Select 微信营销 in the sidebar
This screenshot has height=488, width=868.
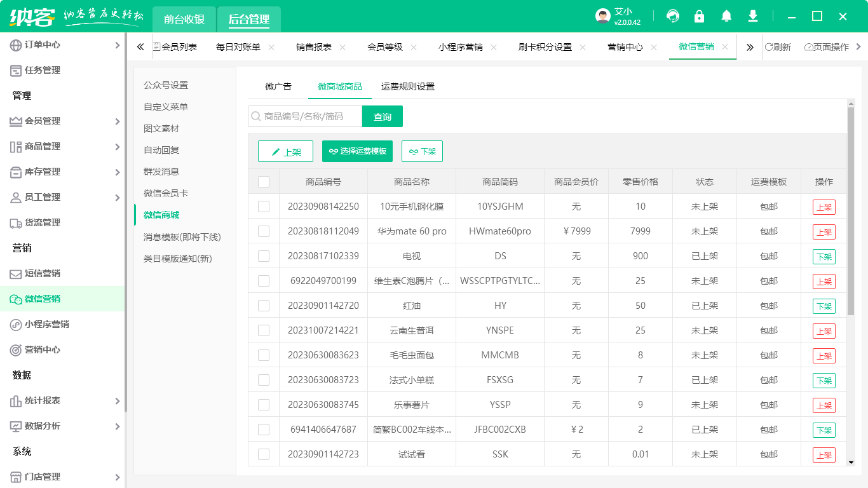click(62, 299)
